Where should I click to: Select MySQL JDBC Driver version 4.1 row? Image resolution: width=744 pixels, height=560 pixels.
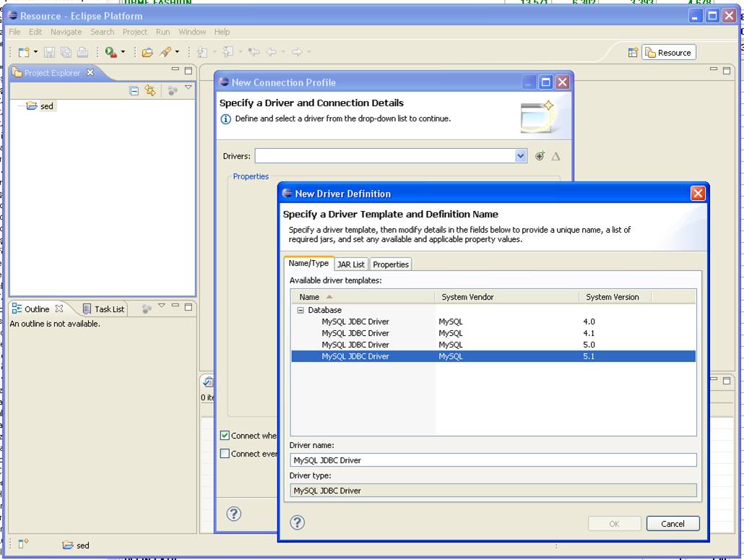click(493, 333)
